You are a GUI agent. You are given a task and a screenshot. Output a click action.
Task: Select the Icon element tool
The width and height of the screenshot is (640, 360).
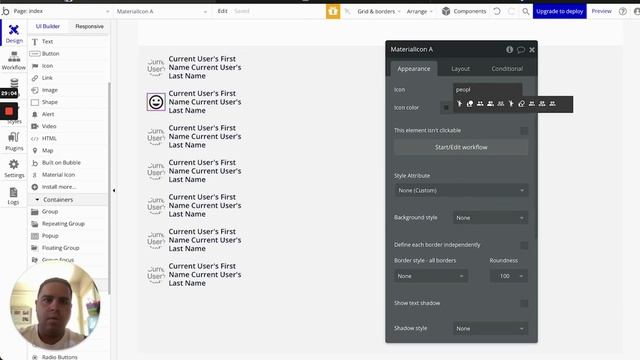tap(47, 66)
